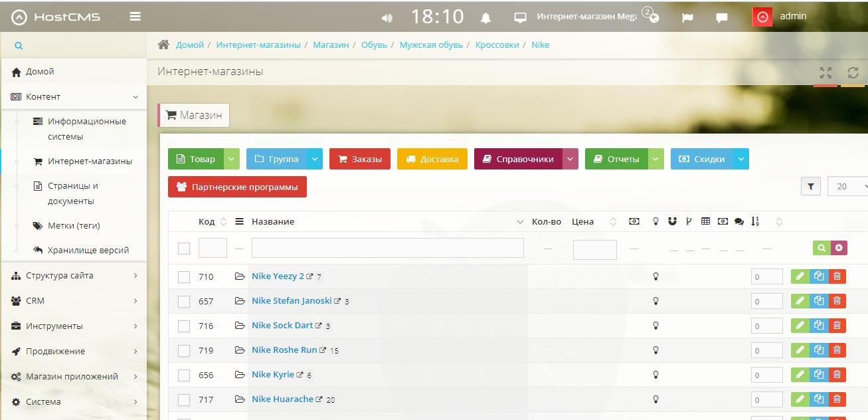Tick checkbox for Nike Roshe Run row
The height and width of the screenshot is (420, 868).
pos(184,351)
